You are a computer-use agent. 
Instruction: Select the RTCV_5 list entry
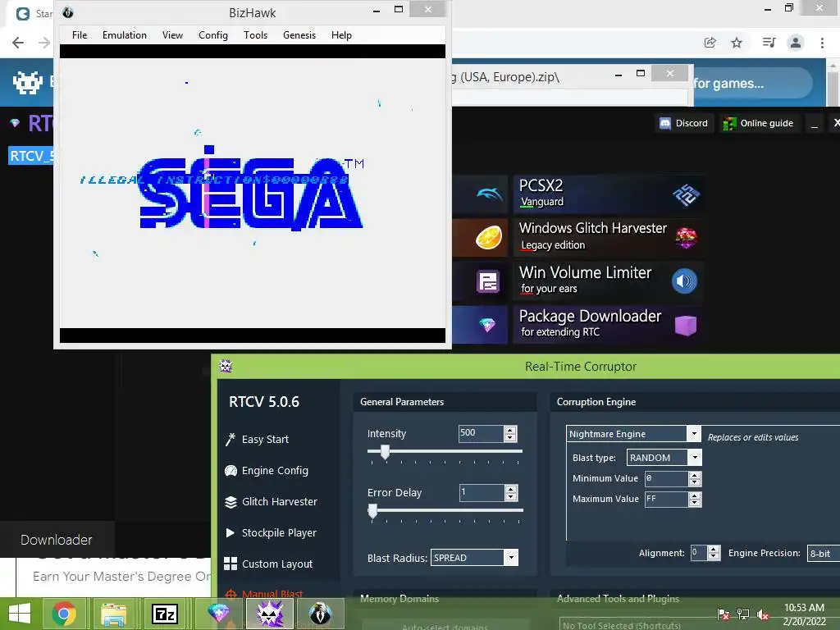point(31,156)
